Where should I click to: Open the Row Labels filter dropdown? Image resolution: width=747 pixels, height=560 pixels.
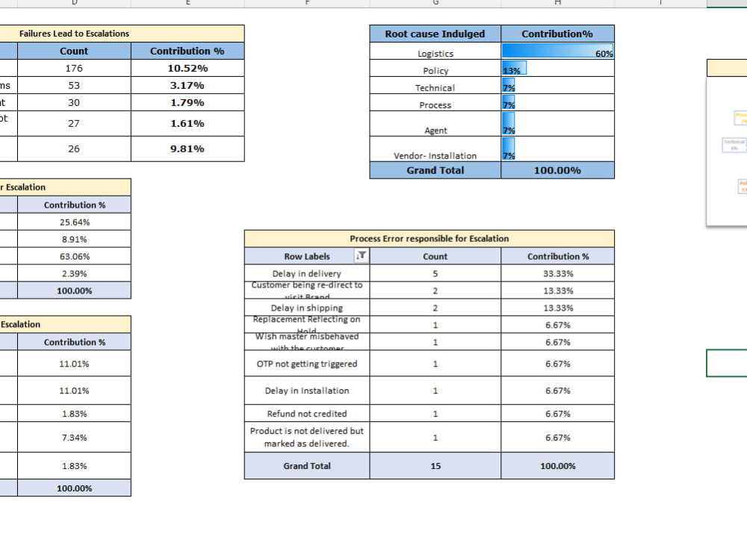click(361, 255)
